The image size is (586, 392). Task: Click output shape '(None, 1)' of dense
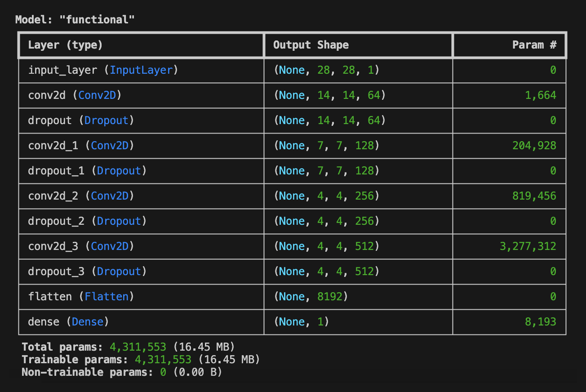point(301,322)
